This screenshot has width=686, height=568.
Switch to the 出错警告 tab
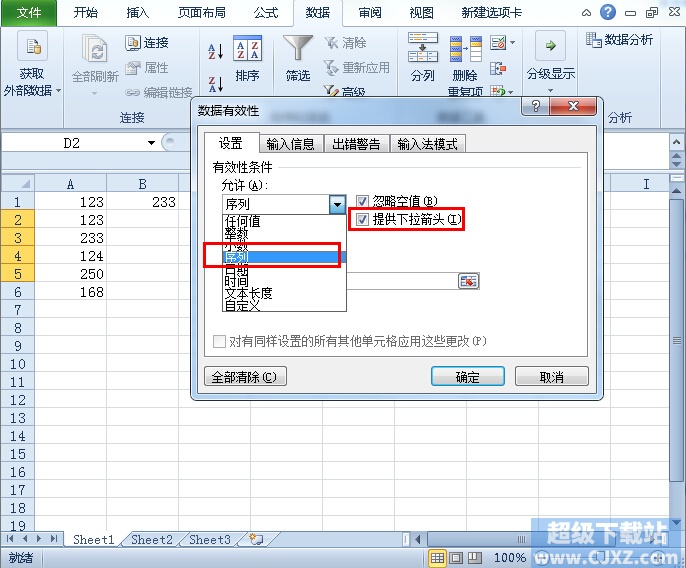[x=356, y=144]
